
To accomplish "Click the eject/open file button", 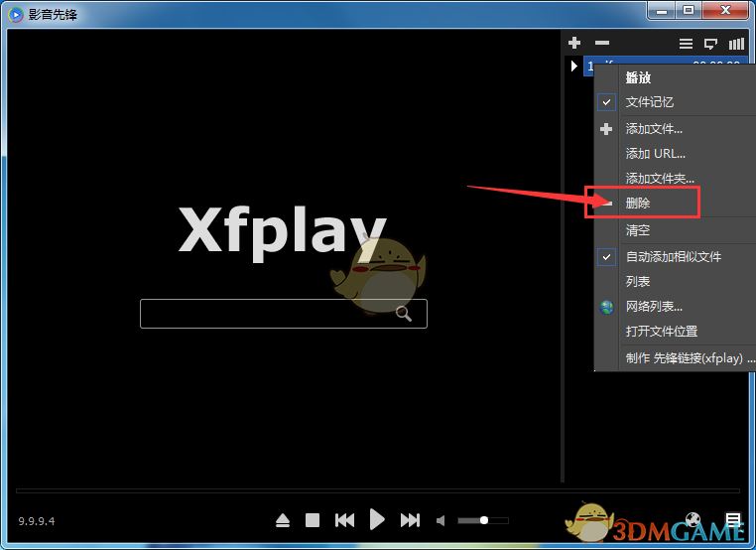I will 283,520.
